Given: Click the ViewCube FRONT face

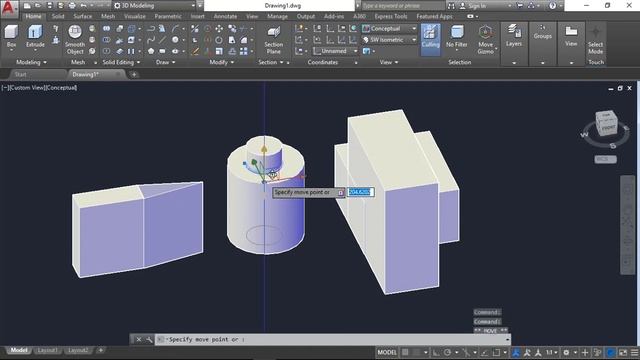Looking at the screenshot, I should tap(608, 128).
